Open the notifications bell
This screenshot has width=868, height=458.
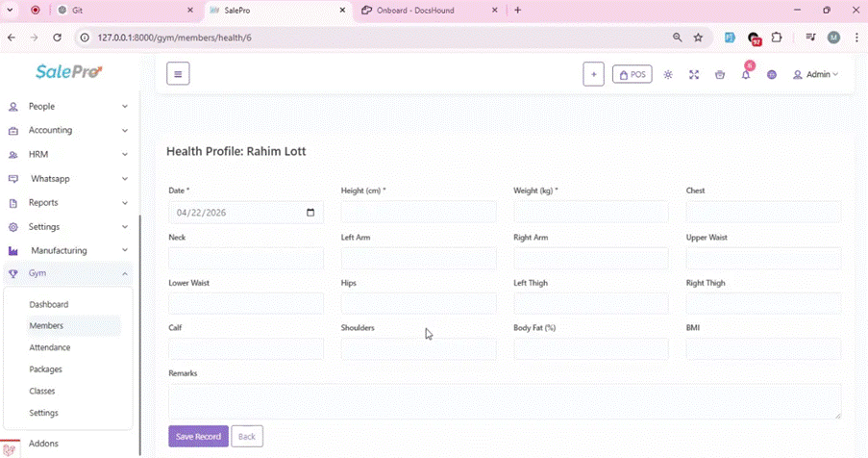(745, 75)
